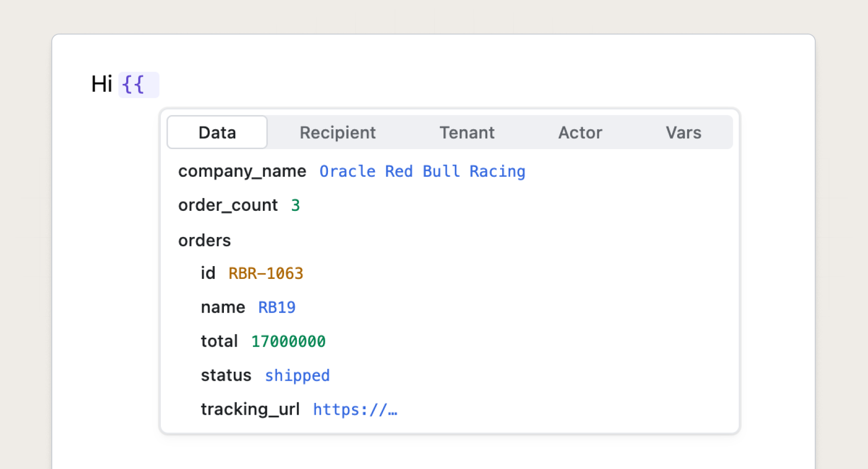Click the 17000000 total value

[x=289, y=341]
